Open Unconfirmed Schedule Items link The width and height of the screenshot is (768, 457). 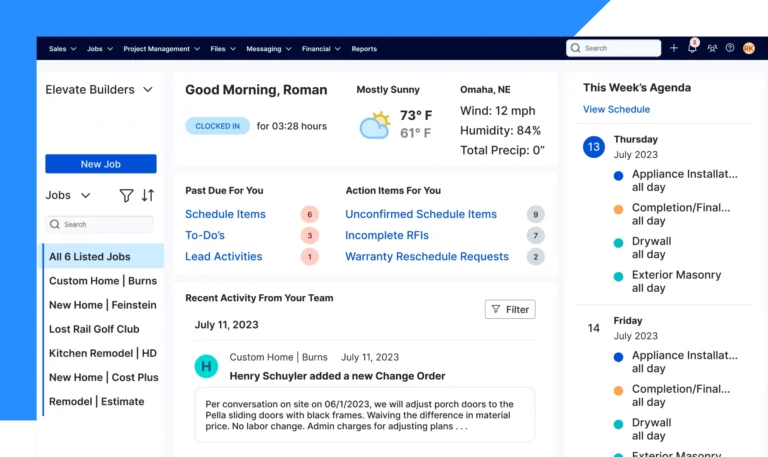coord(421,214)
